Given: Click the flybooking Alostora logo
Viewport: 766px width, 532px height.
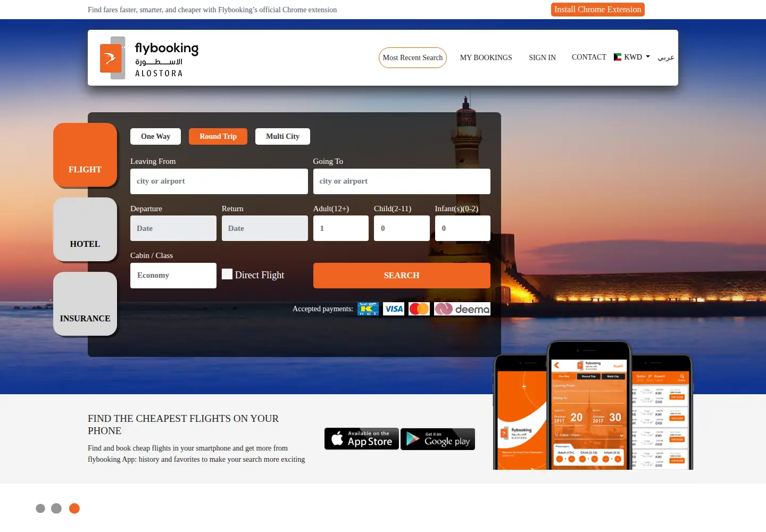Looking at the screenshot, I should pyautogui.click(x=149, y=58).
